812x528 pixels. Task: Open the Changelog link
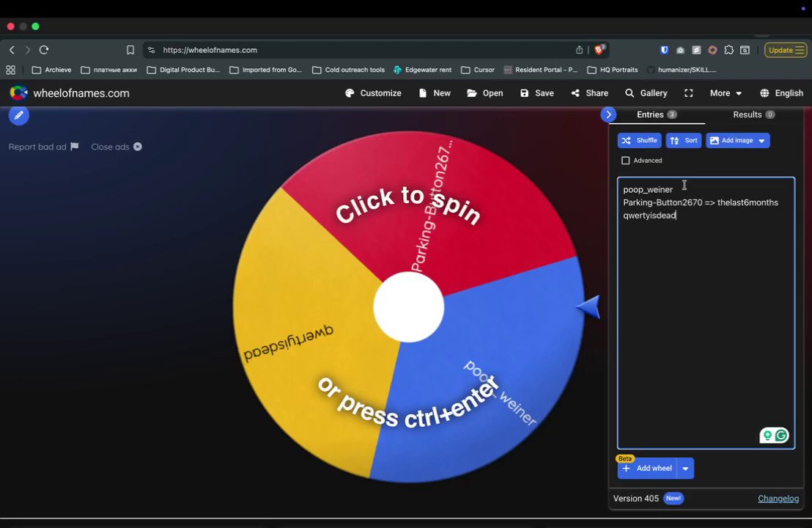(x=778, y=499)
